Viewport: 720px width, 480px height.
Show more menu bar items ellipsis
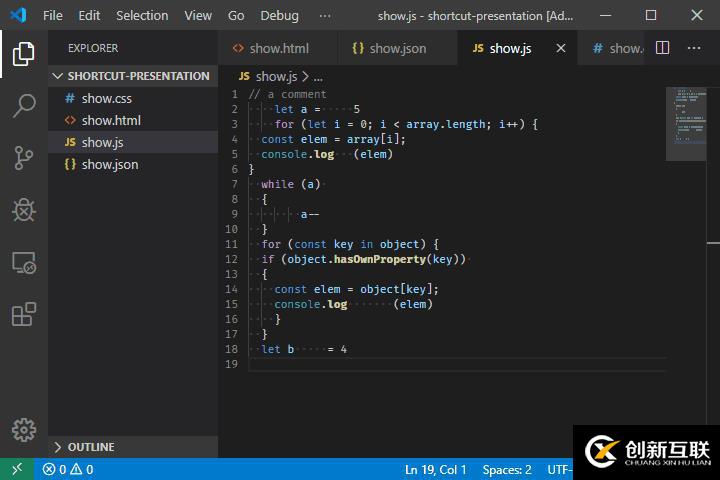click(325, 16)
